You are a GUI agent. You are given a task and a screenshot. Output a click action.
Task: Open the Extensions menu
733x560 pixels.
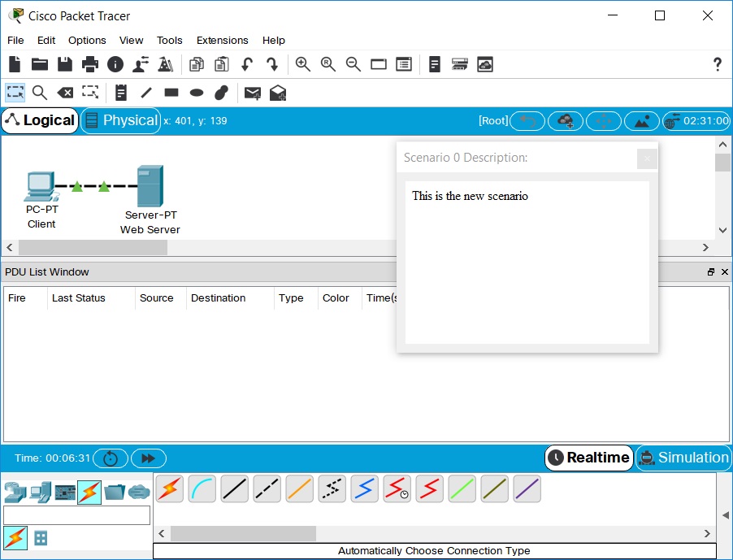click(222, 40)
